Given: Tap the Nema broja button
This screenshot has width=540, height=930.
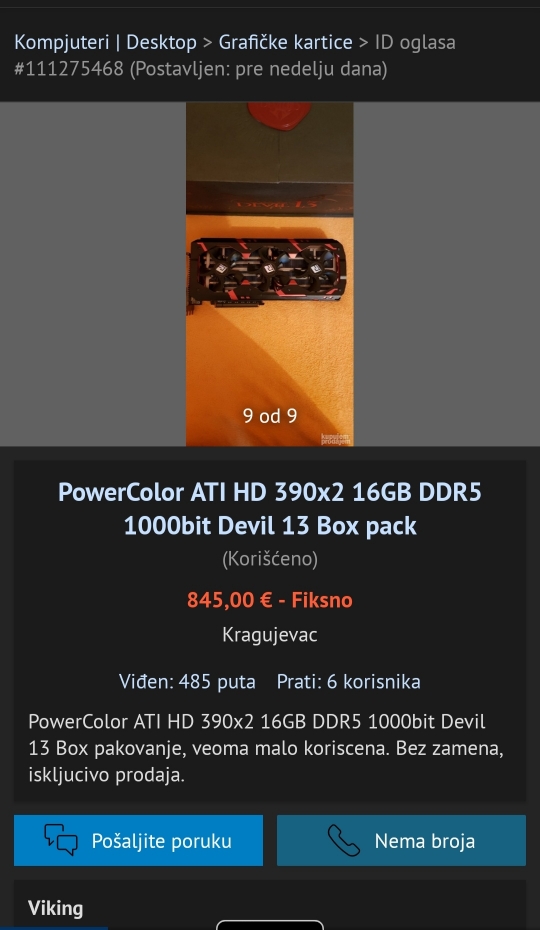Looking at the screenshot, I should pos(401,840).
